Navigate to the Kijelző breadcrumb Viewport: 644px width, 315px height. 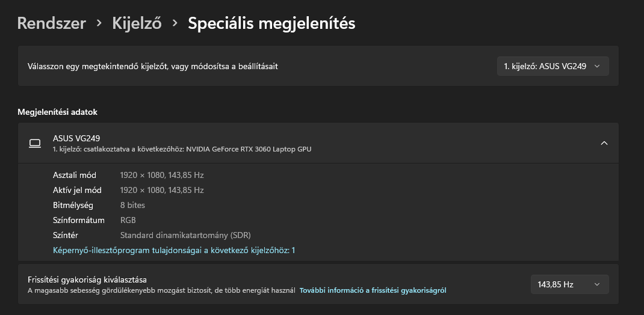tap(137, 23)
